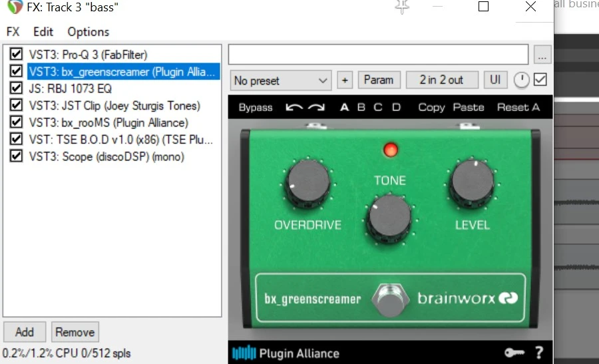
Task: Uncheck JS: RBJ 1073 EQ
Action: (16, 88)
